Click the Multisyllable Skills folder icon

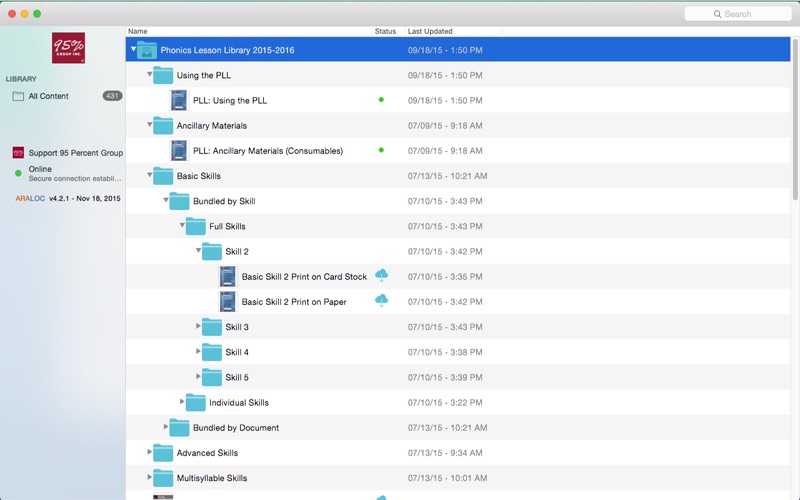tap(163, 478)
